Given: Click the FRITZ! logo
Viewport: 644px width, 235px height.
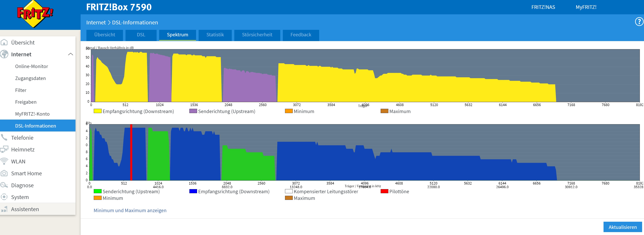Looking at the screenshot, I should tap(35, 13).
